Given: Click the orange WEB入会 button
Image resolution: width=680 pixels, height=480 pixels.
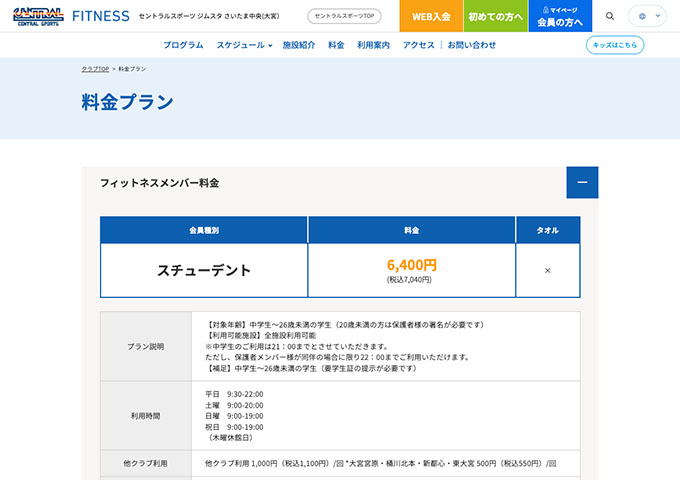Looking at the screenshot, I should (x=431, y=16).
